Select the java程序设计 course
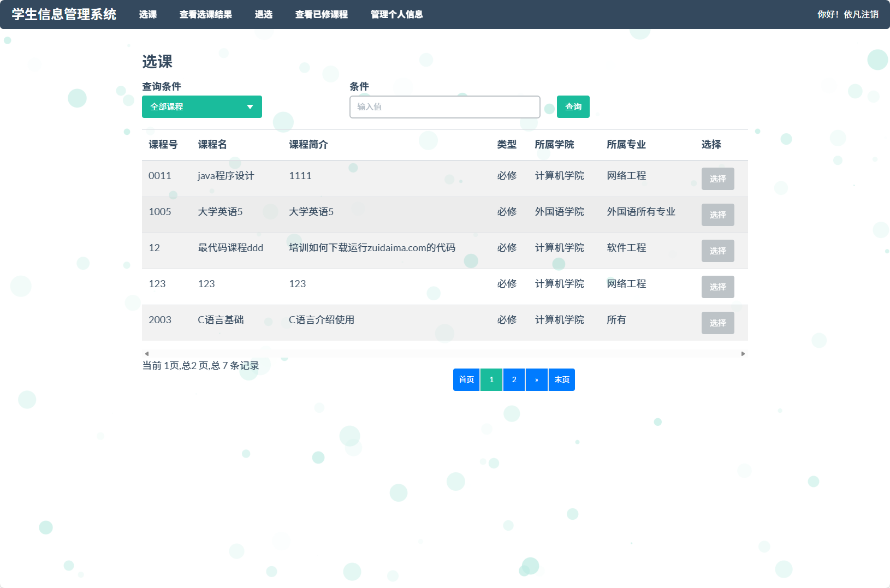This screenshot has height=588, width=890. [718, 179]
